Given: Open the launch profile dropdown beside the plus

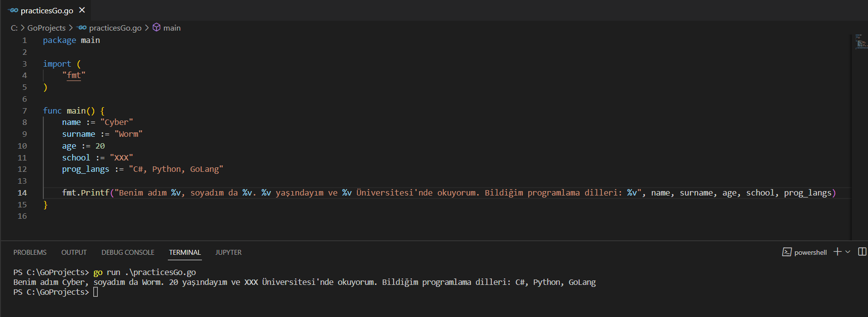Looking at the screenshot, I should click(x=848, y=252).
